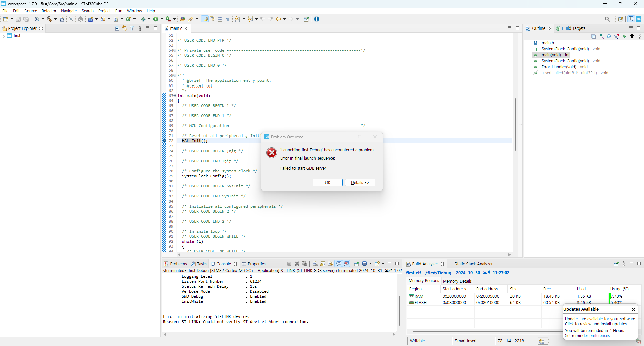The height and width of the screenshot is (346, 644).
Task: Click the Outline group macros hash icon
Action: click(x=632, y=36)
